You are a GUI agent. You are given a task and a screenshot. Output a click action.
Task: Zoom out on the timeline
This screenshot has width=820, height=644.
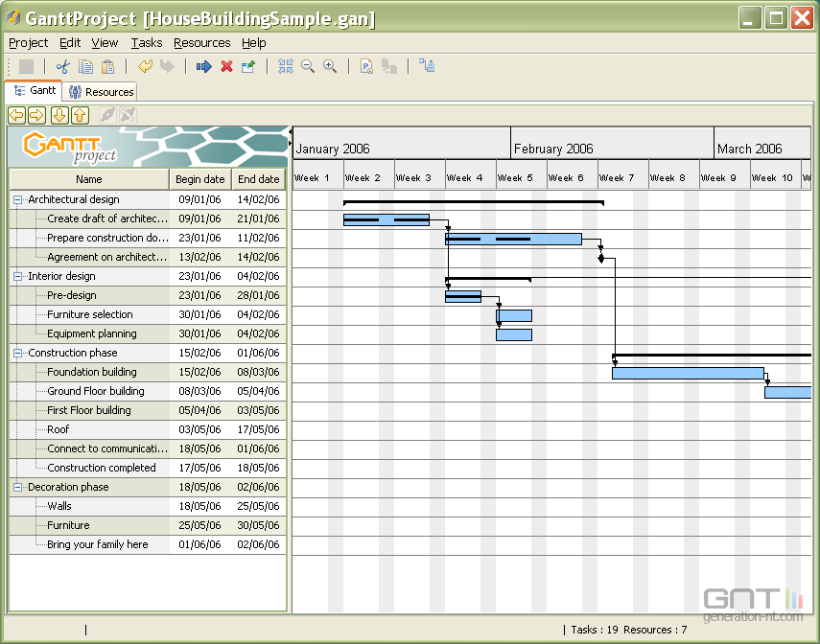pos(308,66)
